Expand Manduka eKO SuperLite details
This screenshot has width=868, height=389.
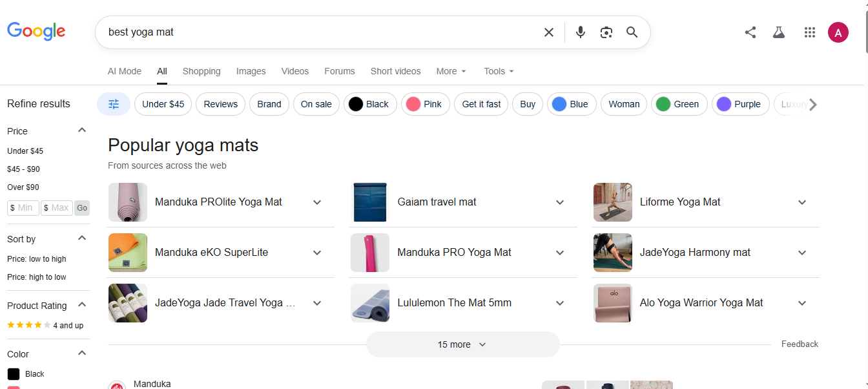pos(317,253)
